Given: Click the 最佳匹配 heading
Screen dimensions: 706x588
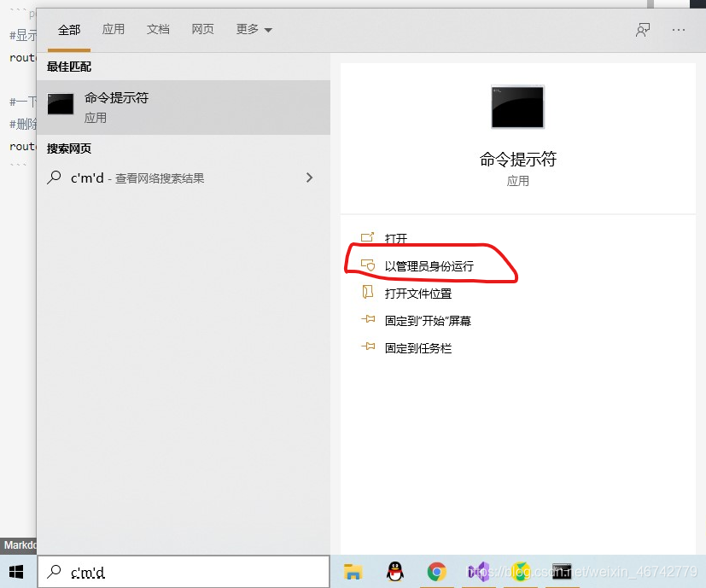Looking at the screenshot, I should 69,67.
